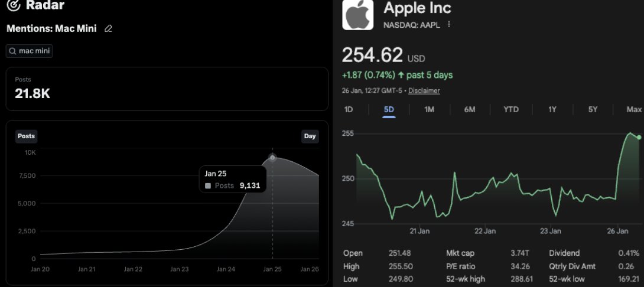
Task: Open the Disclaimer link
Action: 424,90
